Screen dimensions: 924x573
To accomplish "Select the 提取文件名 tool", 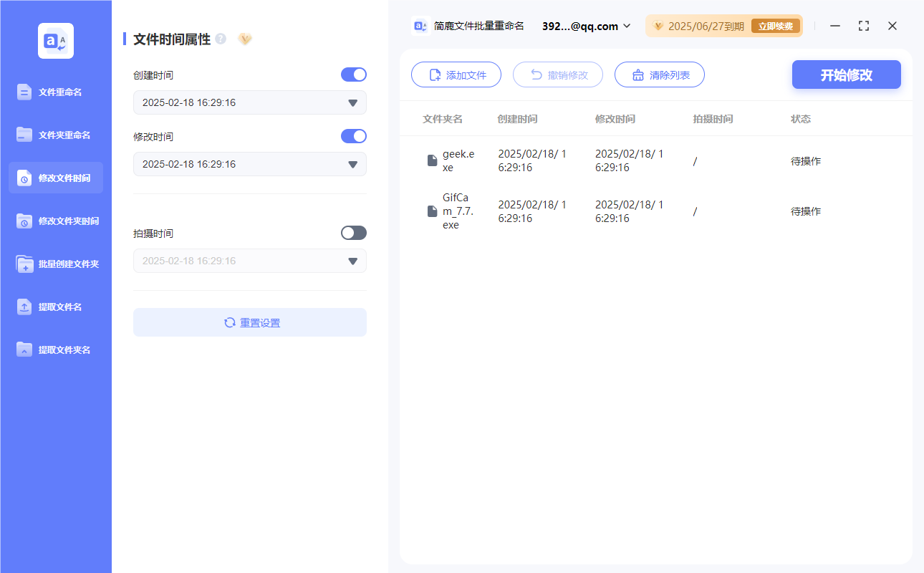I will click(56, 307).
